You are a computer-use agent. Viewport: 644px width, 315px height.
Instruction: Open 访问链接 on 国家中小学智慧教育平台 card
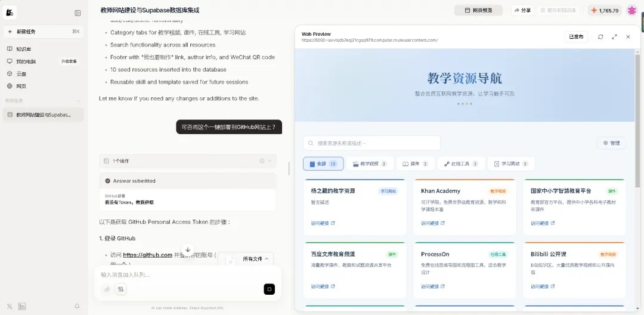[543, 223]
